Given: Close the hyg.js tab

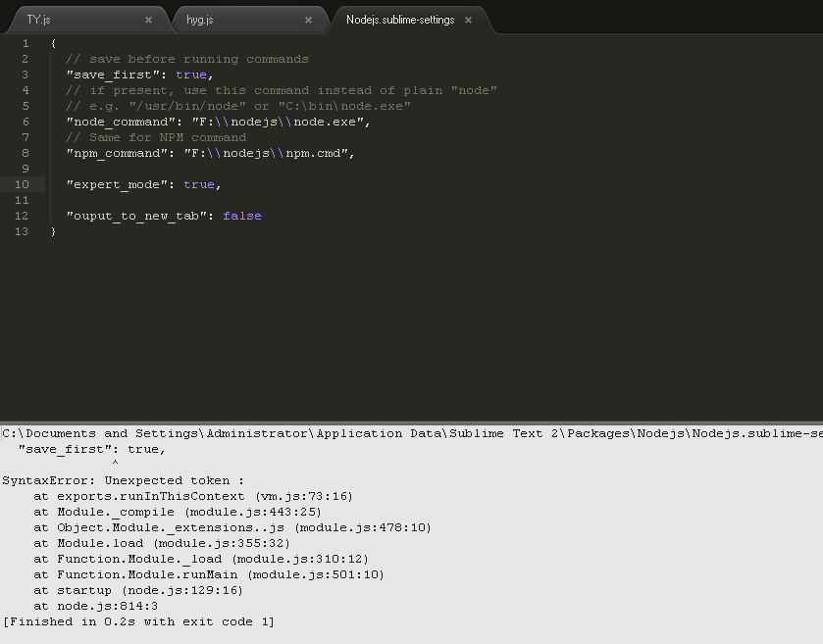Looking at the screenshot, I should [309, 20].
